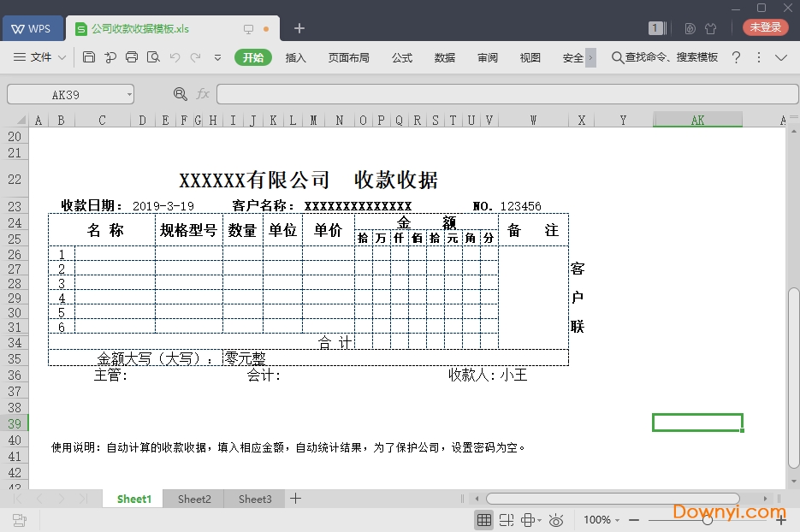Click the Save icon on the quick access toolbar
Screen dimensions: 800x532
click(x=89, y=56)
